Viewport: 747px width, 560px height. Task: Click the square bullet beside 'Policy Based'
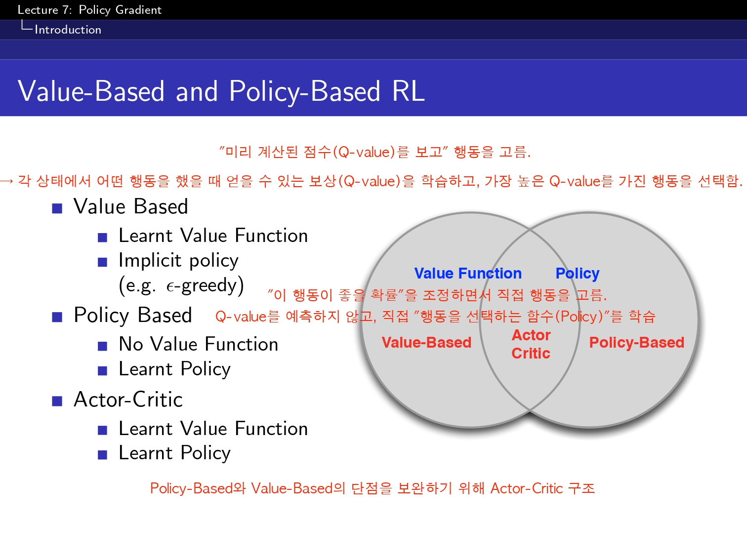pos(57,317)
